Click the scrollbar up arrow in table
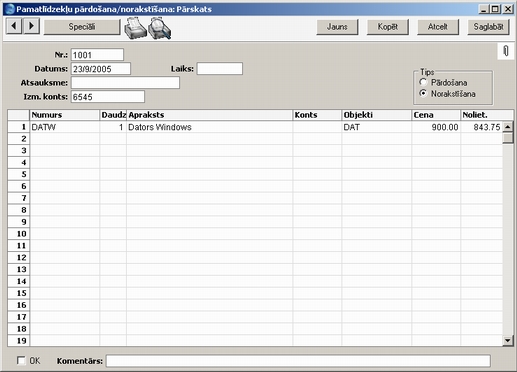 tap(508, 127)
